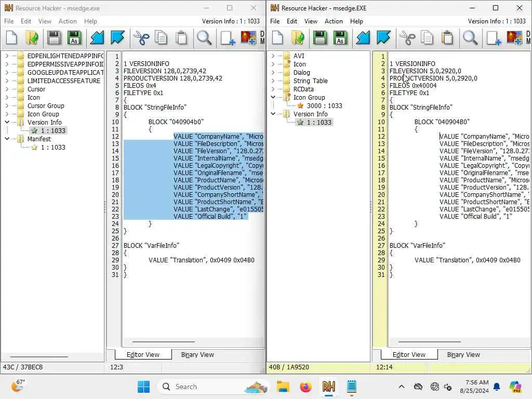Click Find magnifier icon in right window
This screenshot has width=532, height=399.
(x=470, y=37)
